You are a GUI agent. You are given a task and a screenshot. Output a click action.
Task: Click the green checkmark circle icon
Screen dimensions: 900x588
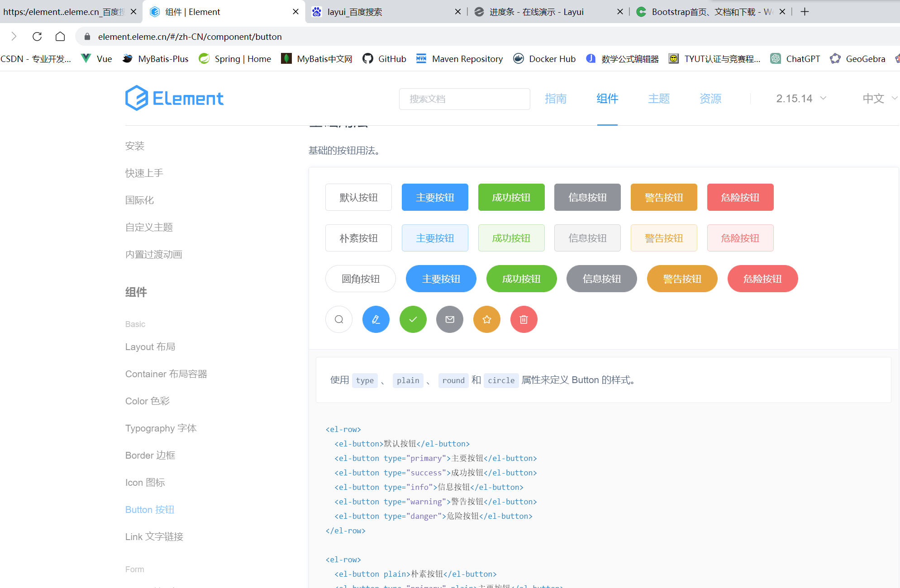click(x=413, y=319)
